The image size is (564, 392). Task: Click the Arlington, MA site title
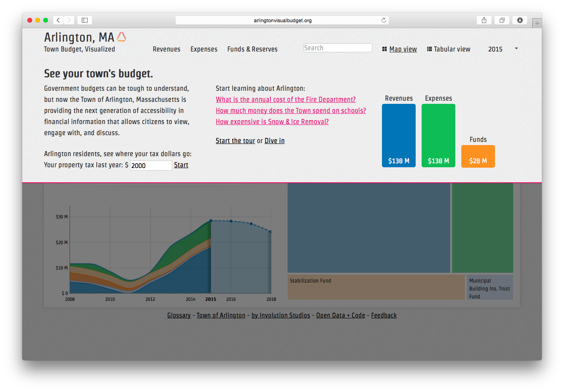pyautogui.click(x=79, y=37)
